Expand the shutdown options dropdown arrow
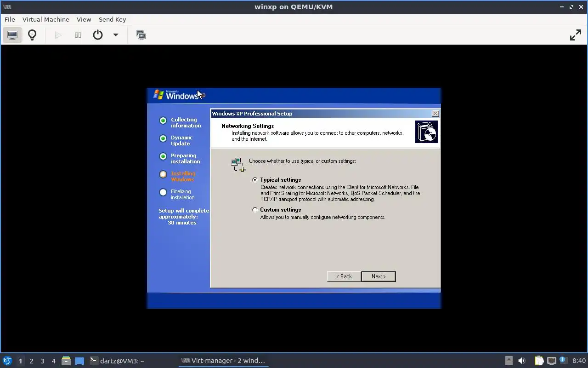Image resolution: width=588 pixels, height=368 pixels. 116,35
